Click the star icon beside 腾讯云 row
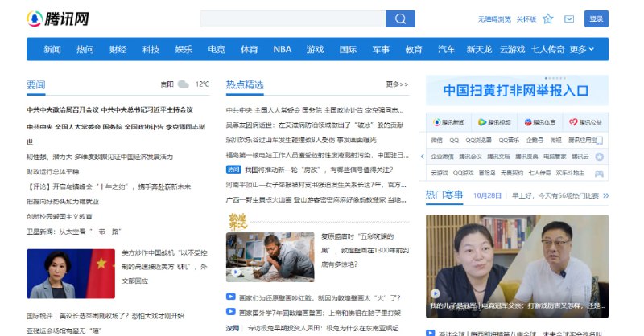Screen dimensions: 644x336 [x=599, y=157]
